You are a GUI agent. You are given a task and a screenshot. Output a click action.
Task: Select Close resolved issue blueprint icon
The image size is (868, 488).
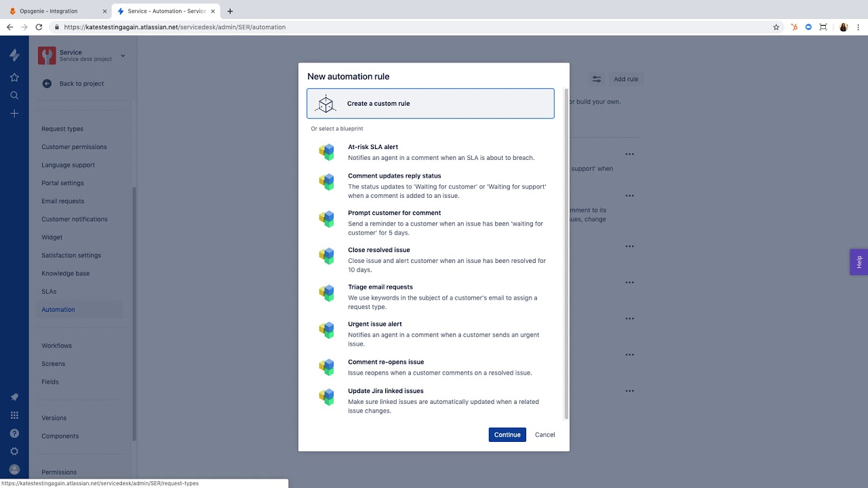pos(327,256)
